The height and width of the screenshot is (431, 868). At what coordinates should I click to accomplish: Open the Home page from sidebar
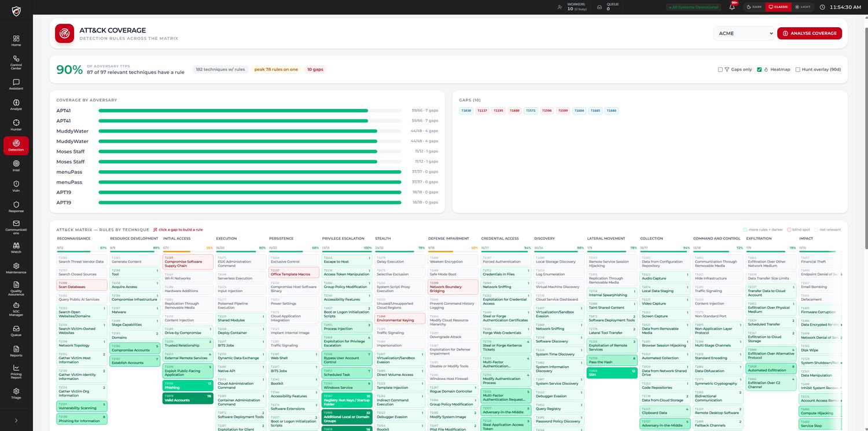[x=16, y=41]
